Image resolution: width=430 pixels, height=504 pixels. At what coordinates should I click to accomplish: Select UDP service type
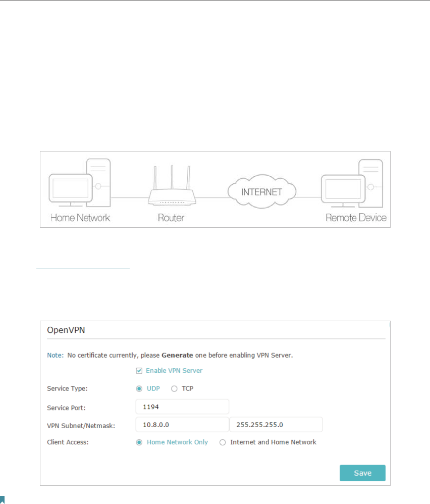click(x=139, y=389)
